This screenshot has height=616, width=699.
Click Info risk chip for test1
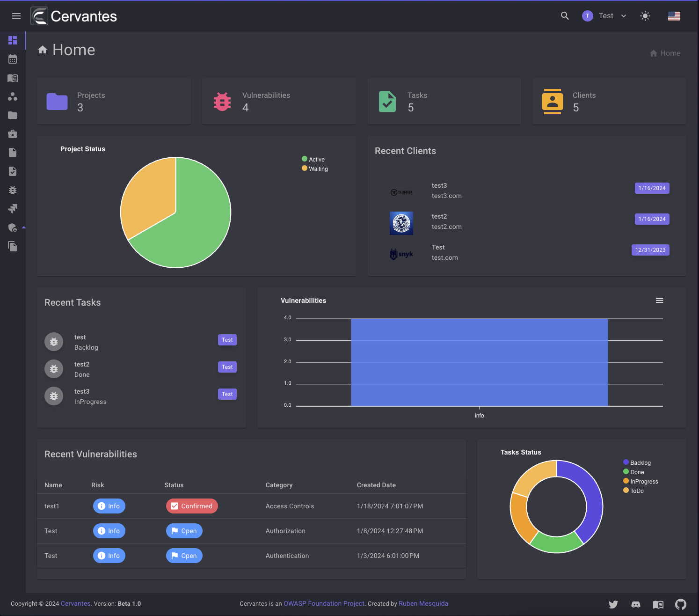(x=109, y=506)
